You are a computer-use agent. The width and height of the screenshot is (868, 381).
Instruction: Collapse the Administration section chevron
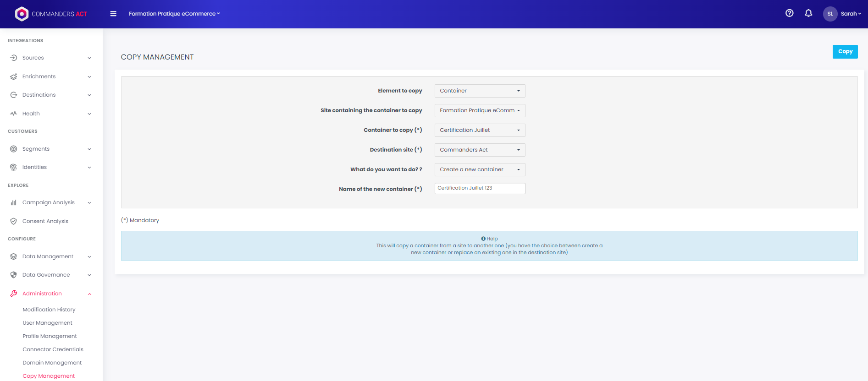click(89, 294)
